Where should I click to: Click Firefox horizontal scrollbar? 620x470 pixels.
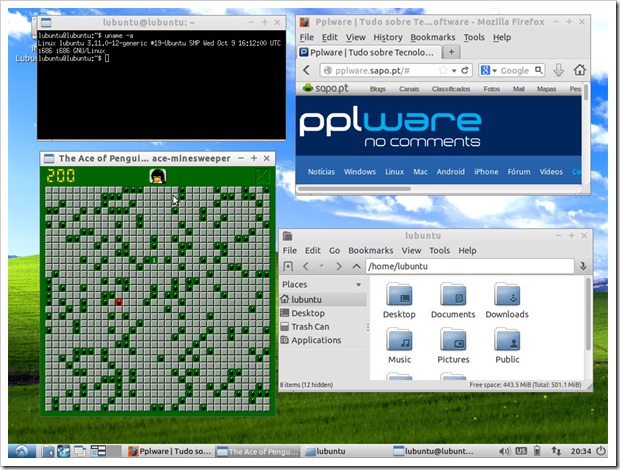[354, 189]
